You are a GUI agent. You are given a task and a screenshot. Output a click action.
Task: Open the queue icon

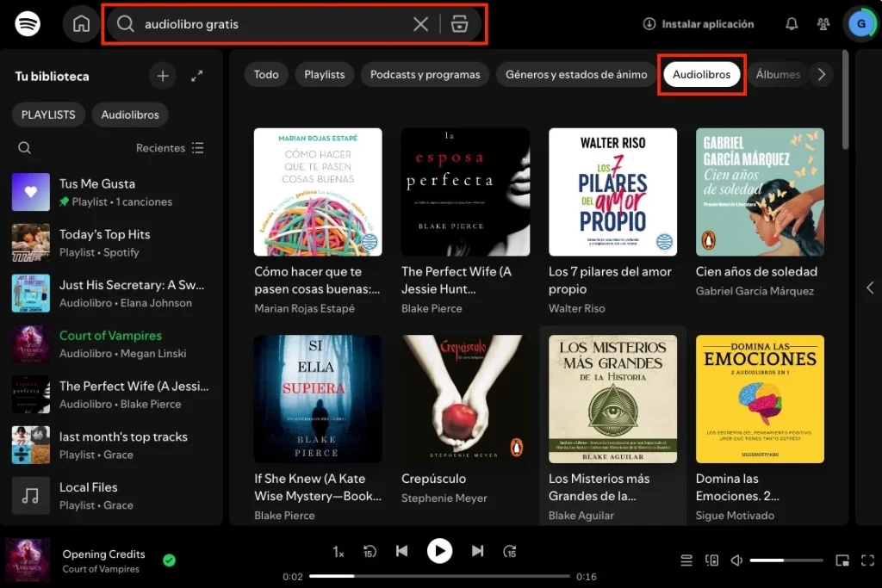pos(686,560)
